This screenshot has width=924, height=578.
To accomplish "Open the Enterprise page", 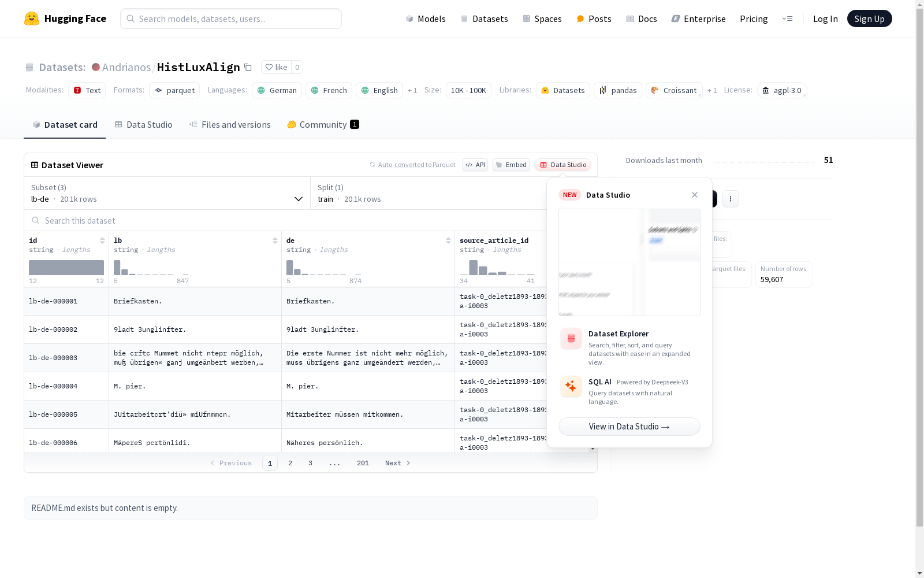I will click(698, 18).
